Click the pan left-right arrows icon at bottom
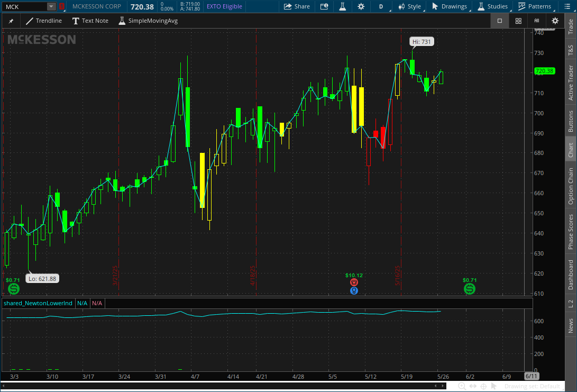577x392 pixels. pos(473,386)
